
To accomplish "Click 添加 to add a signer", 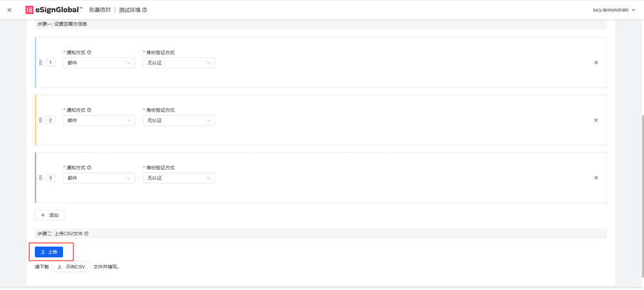I will point(50,215).
